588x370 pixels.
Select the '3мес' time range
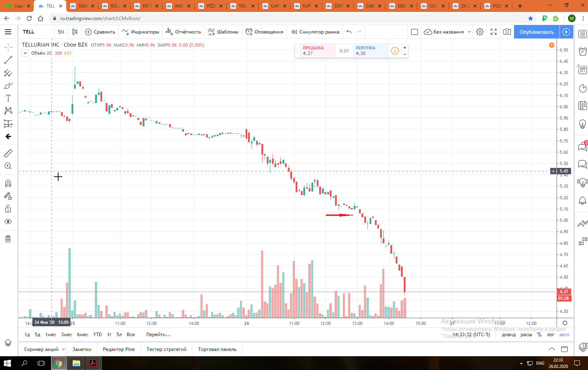click(67, 334)
